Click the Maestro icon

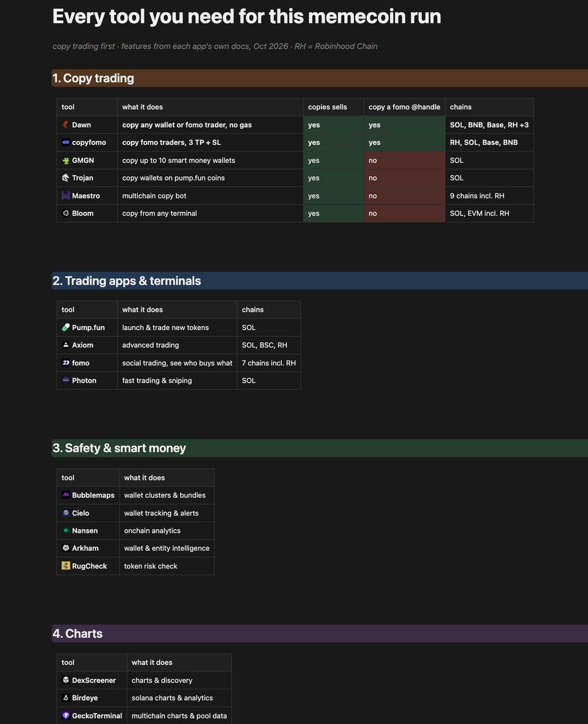click(x=66, y=195)
